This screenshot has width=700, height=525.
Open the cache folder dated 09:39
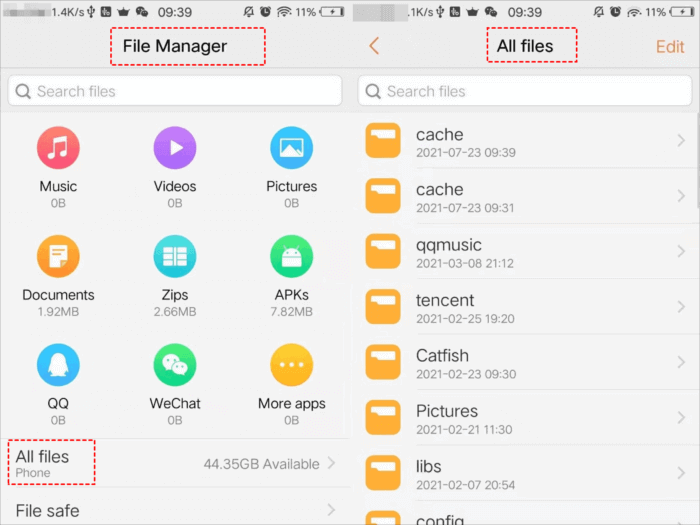(x=525, y=141)
